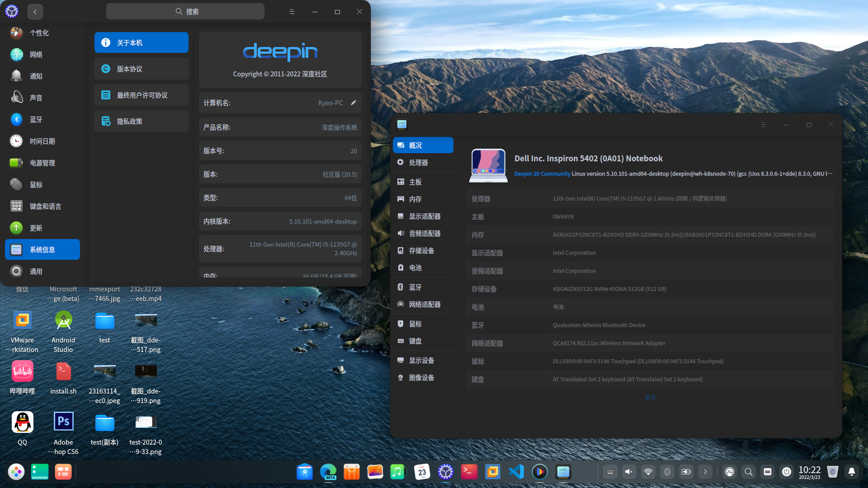Switch to the 隐私政策 tab
The width and height of the screenshot is (868, 488).
(x=141, y=121)
